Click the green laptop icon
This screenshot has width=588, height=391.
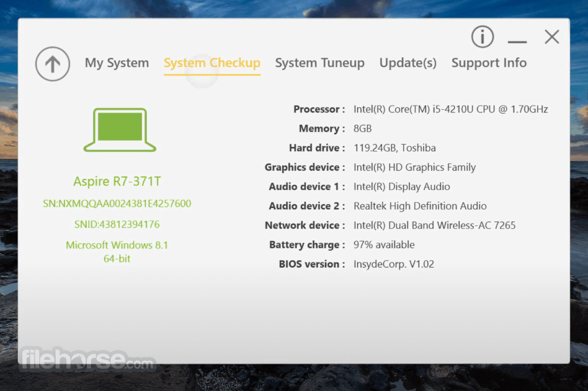pos(120,130)
